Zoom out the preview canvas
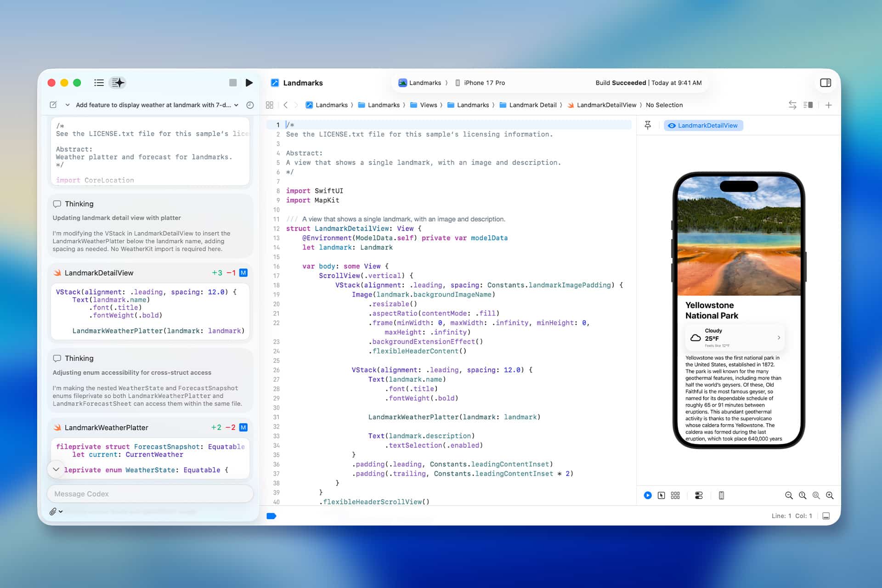Viewport: 882px width, 588px height. [789, 495]
